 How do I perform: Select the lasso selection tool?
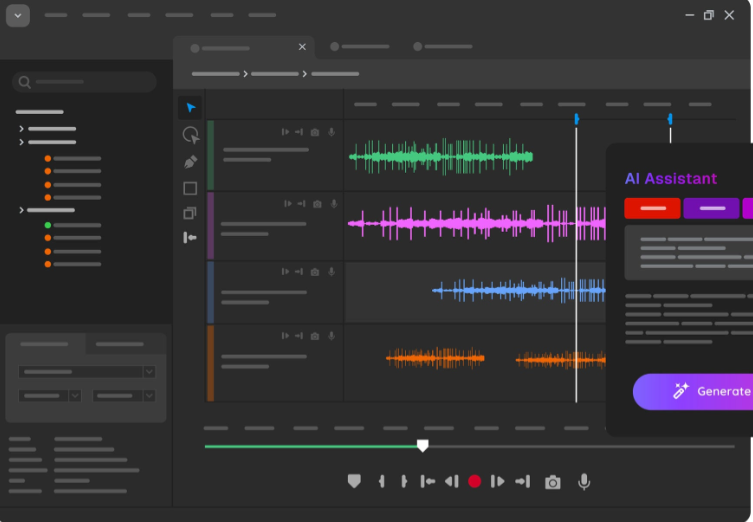(x=191, y=135)
